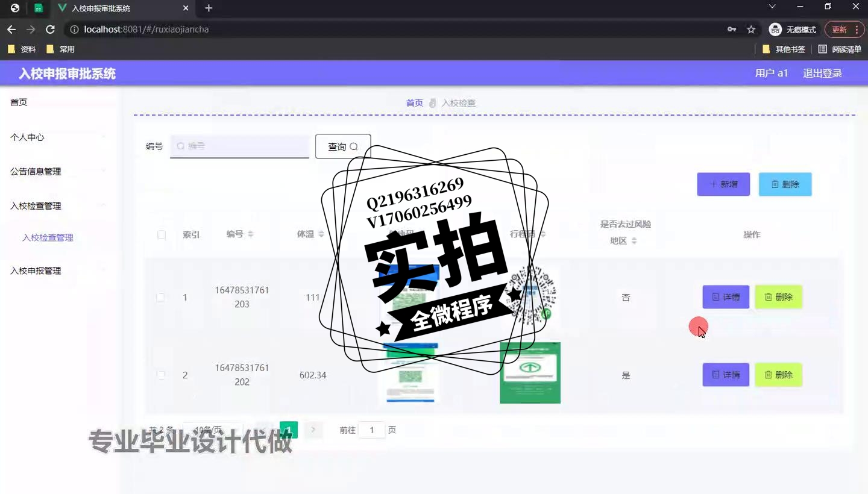Check the checkbox for row 2
The width and height of the screenshot is (868, 494).
click(x=160, y=375)
